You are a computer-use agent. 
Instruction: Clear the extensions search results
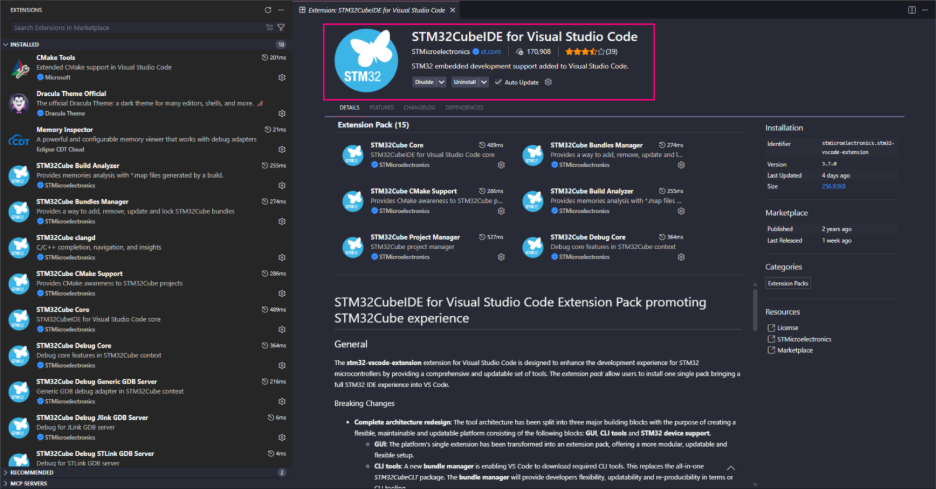pyautogui.click(x=269, y=27)
